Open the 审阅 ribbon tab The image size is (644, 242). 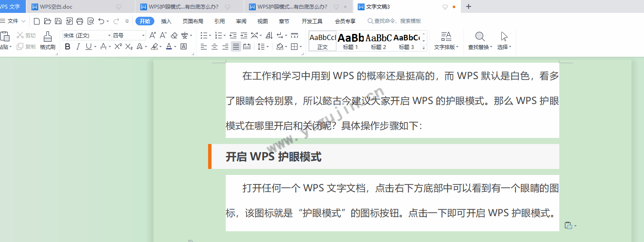[241, 21]
